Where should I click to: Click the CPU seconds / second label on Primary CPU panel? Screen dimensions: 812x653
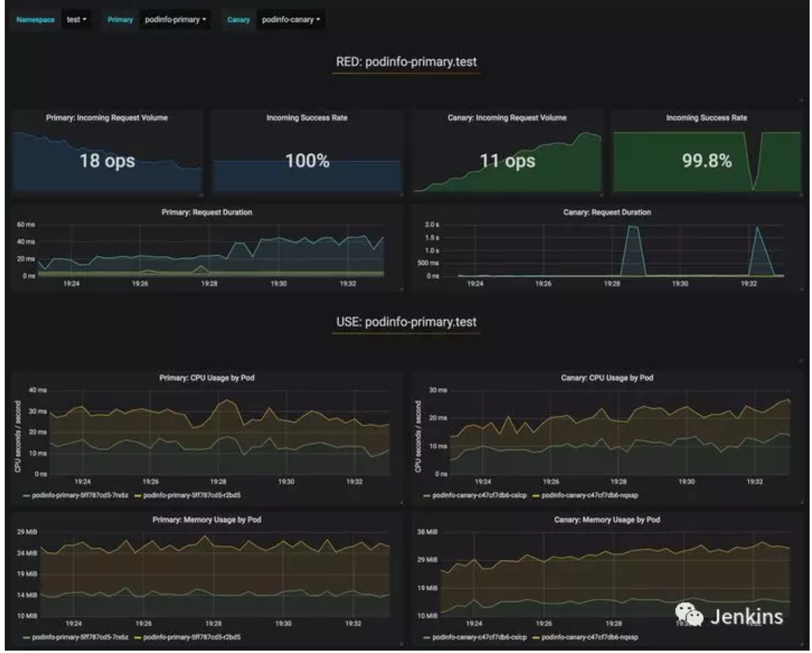(18, 437)
